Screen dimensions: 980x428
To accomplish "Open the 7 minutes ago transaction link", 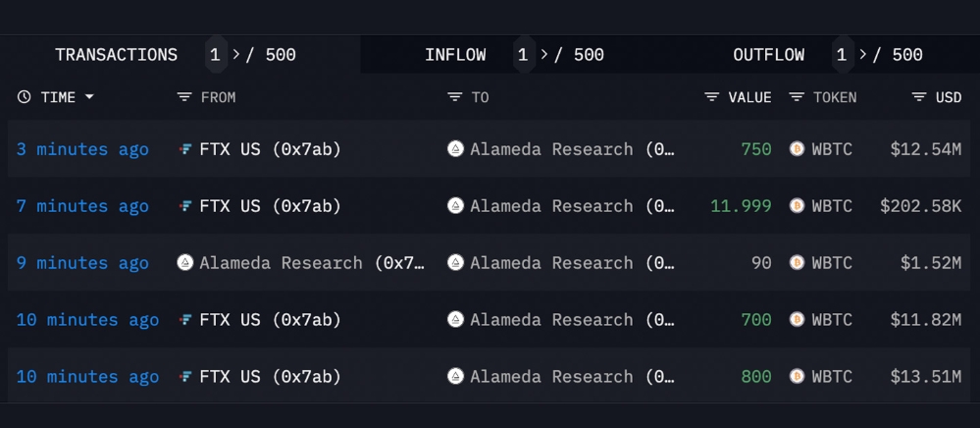I will click(x=82, y=206).
